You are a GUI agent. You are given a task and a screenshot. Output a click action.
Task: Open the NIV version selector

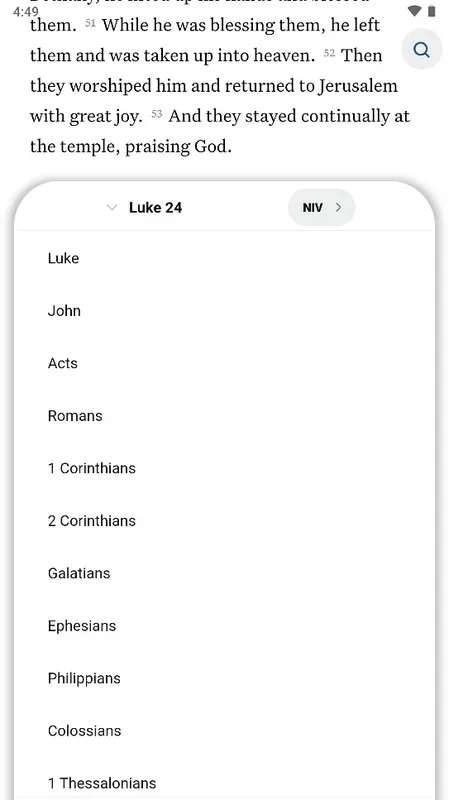[321, 207]
